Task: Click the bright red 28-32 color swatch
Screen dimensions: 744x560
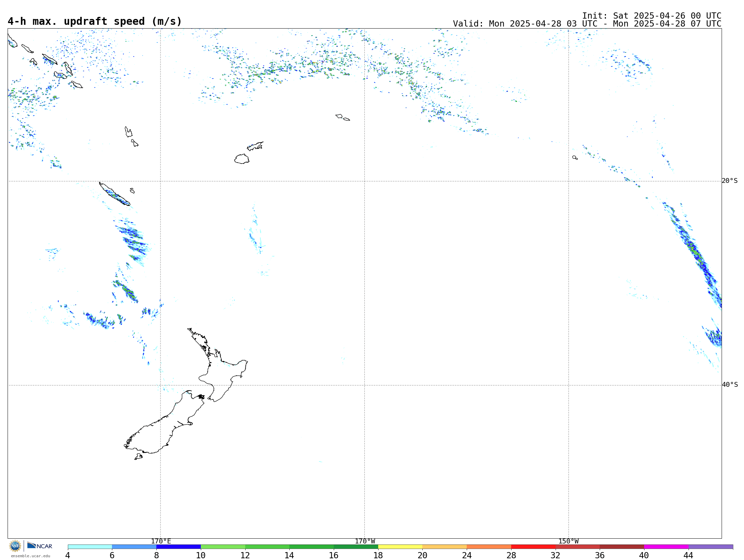Action: pyautogui.click(x=533, y=547)
